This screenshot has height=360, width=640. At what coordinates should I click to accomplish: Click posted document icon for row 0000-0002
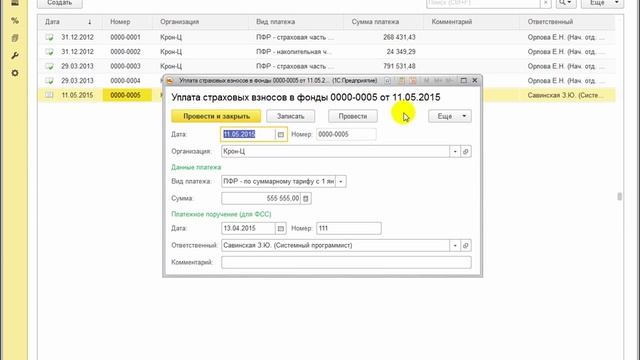(49, 52)
